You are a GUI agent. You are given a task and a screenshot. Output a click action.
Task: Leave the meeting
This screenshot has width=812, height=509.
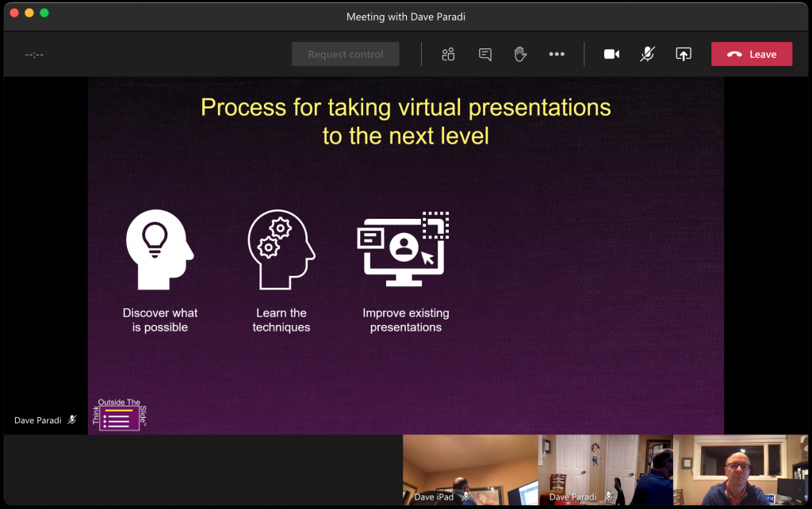pyautogui.click(x=751, y=54)
